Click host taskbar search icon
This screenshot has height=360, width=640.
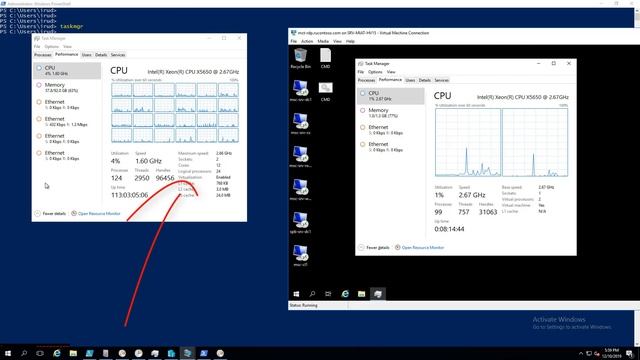24,353
